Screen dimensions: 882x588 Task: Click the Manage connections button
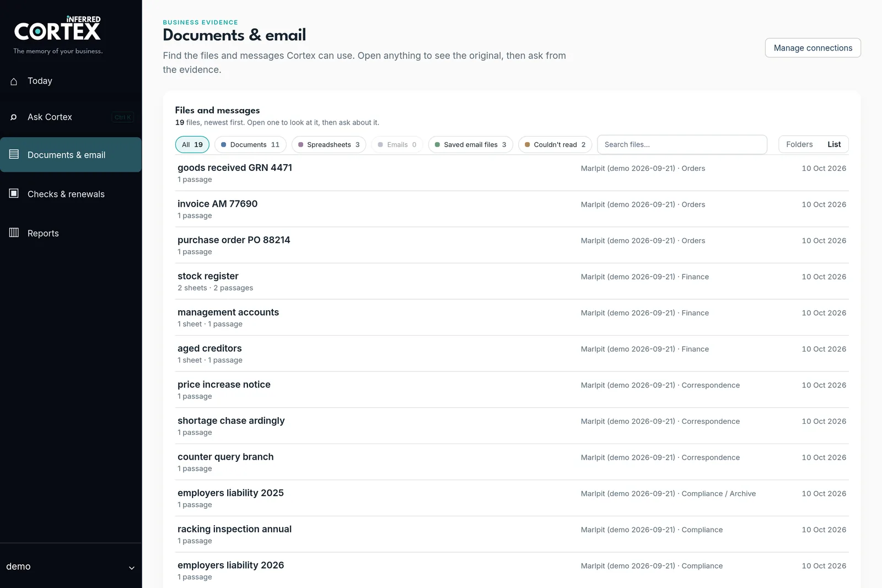(x=813, y=48)
